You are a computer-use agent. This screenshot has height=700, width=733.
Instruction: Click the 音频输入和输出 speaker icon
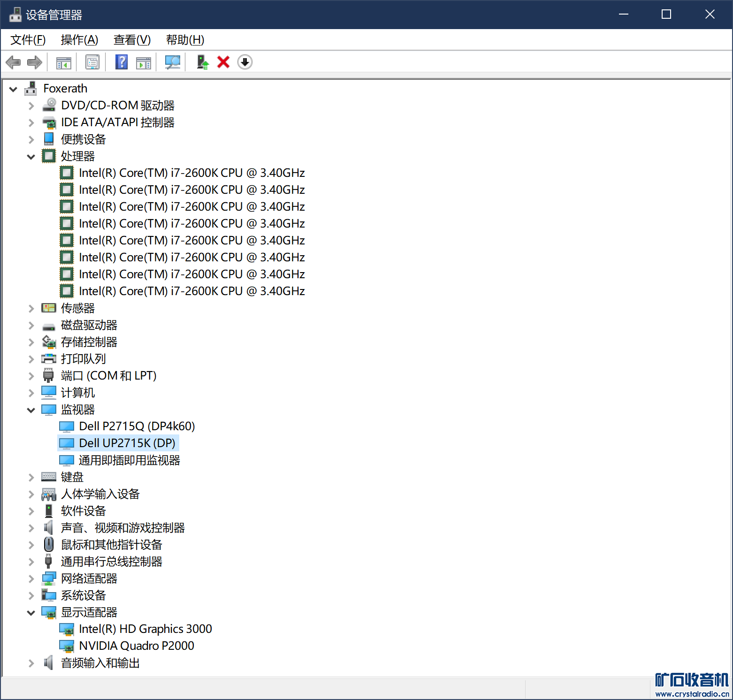48,662
